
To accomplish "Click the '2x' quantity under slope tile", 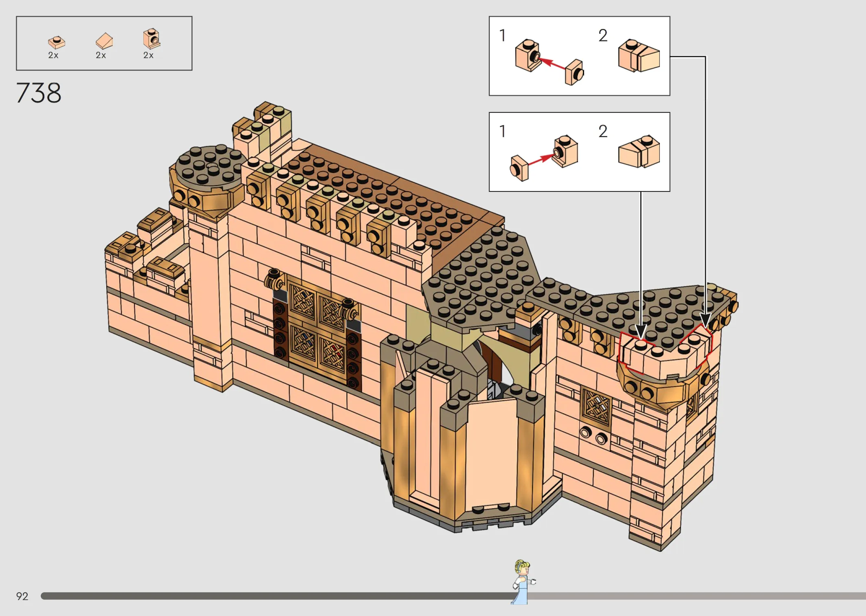I will pyautogui.click(x=101, y=55).
